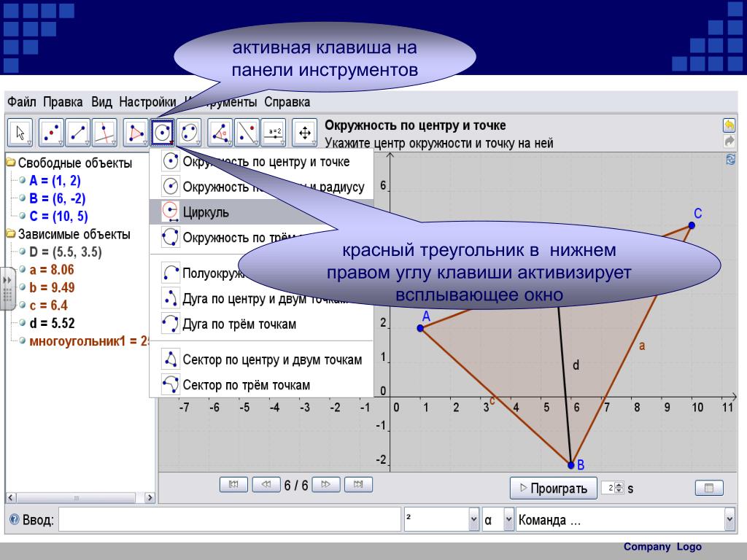Click algebra panel horizontal scrollbar thumb
Screen dimensions: 747x560
pos(76,498)
